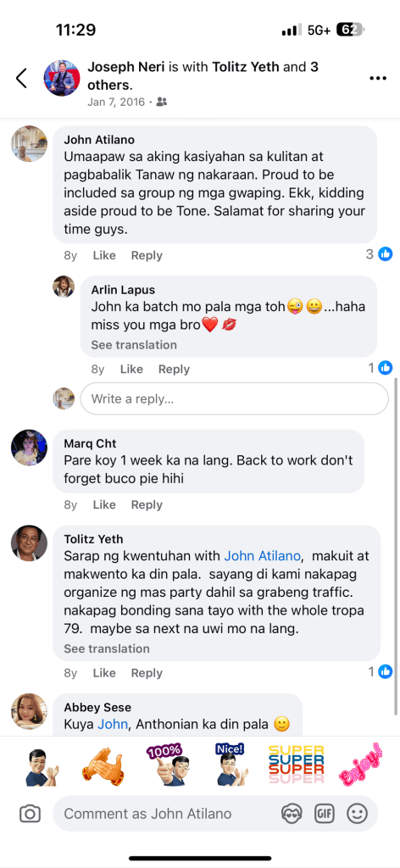
Task: Like Tolitz Yeth's comment
Action: pyautogui.click(x=104, y=672)
